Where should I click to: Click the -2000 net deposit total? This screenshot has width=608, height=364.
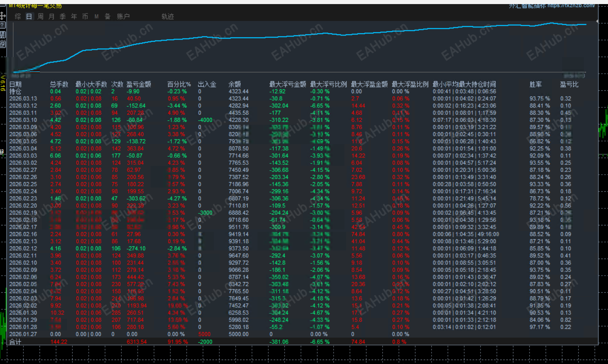[205, 342]
